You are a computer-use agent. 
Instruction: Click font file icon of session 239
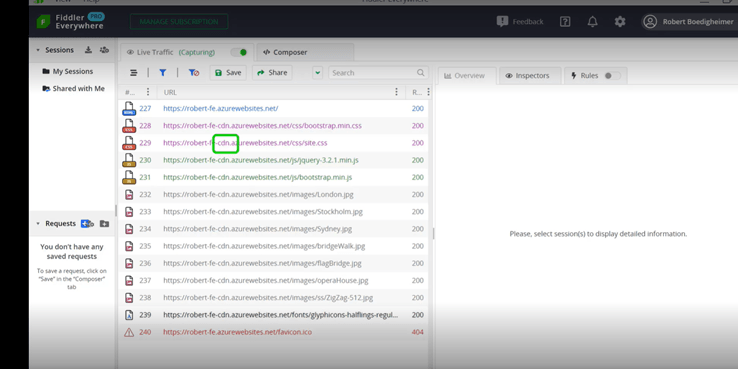click(129, 315)
